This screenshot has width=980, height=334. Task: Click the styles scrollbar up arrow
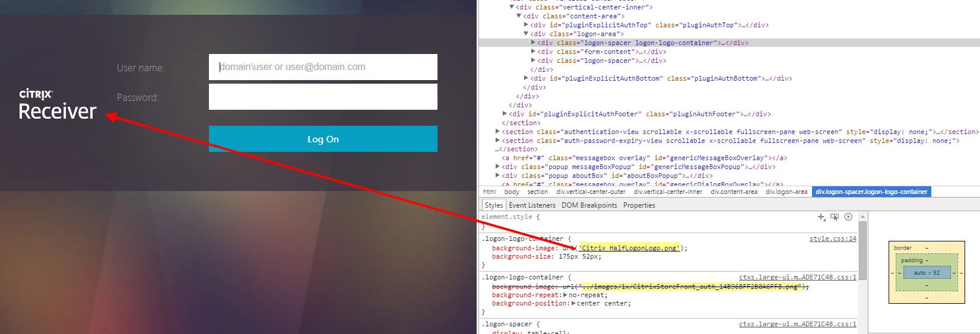click(x=862, y=217)
